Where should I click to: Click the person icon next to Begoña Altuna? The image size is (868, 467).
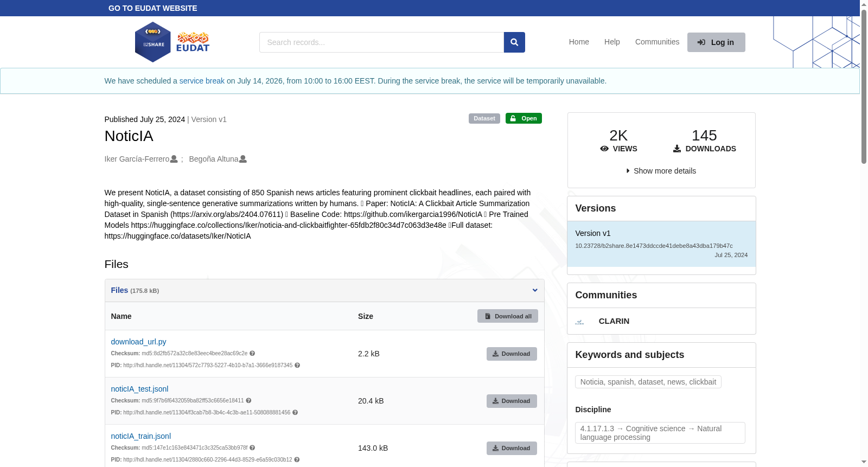243,159
